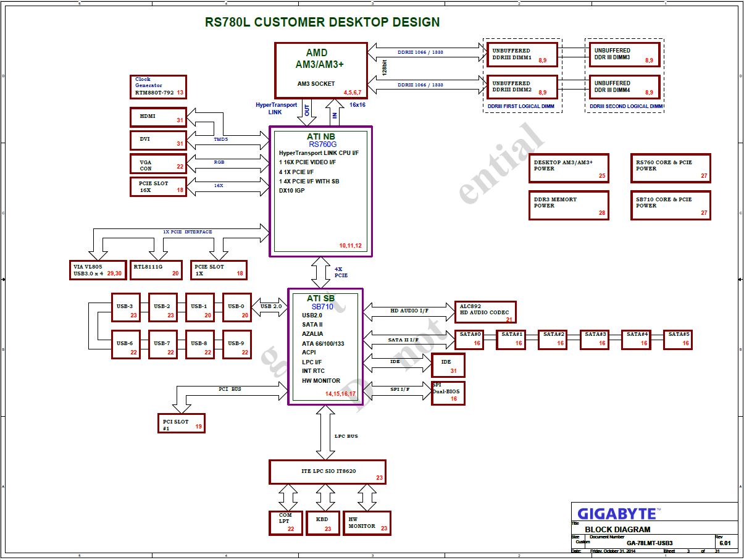Select the USB-9 block
Screen dimensions: 744x560
click(237, 345)
